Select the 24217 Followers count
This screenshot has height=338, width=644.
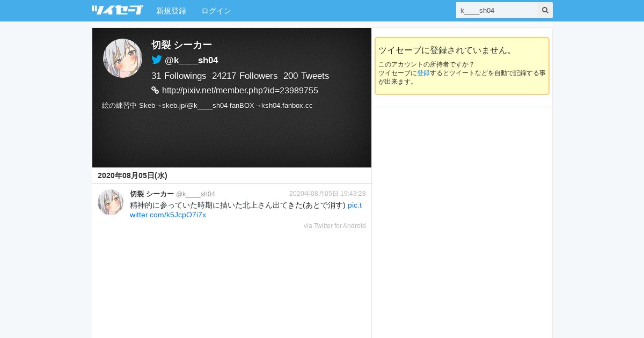click(x=245, y=76)
